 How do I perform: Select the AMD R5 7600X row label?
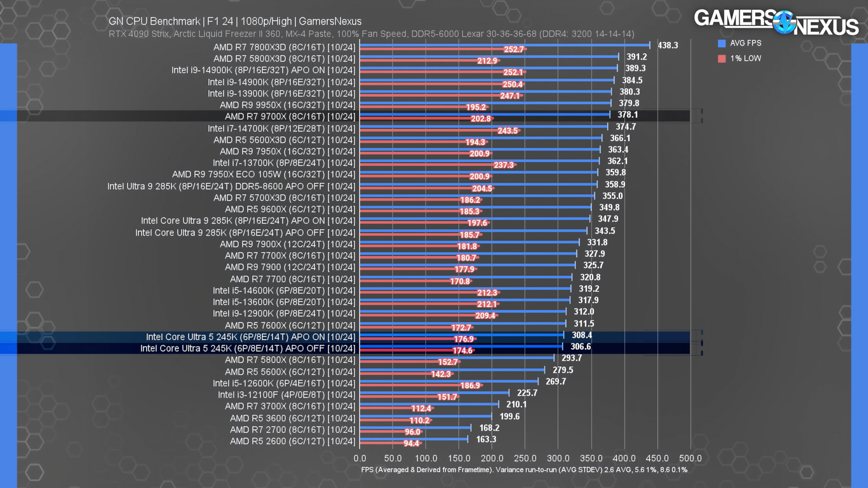click(290, 325)
